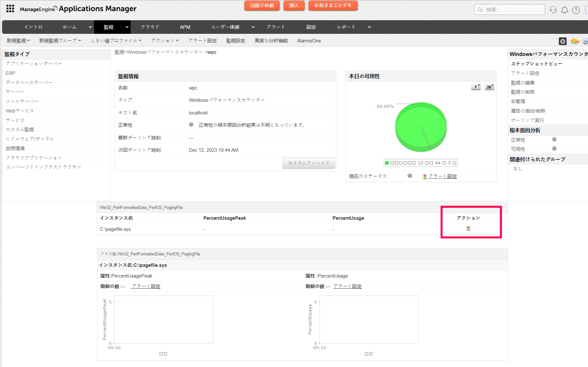Click the headset support icon
The height and width of the screenshot is (367, 588).
click(553, 10)
